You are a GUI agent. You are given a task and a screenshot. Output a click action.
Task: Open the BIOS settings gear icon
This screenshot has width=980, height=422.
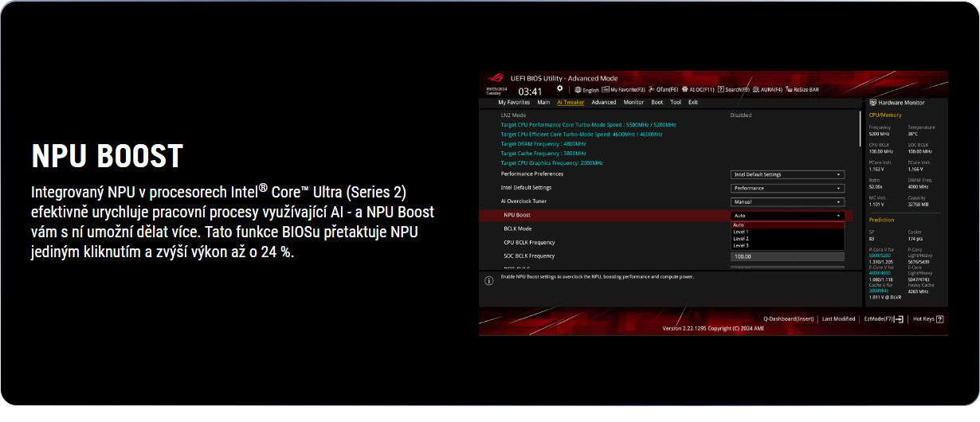(x=559, y=88)
